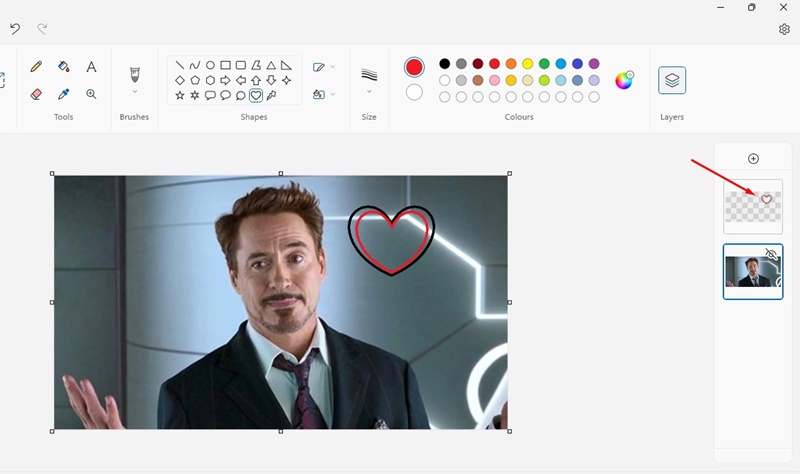Choose the Left arrow shape
The image size is (800, 474).
coord(241,80)
